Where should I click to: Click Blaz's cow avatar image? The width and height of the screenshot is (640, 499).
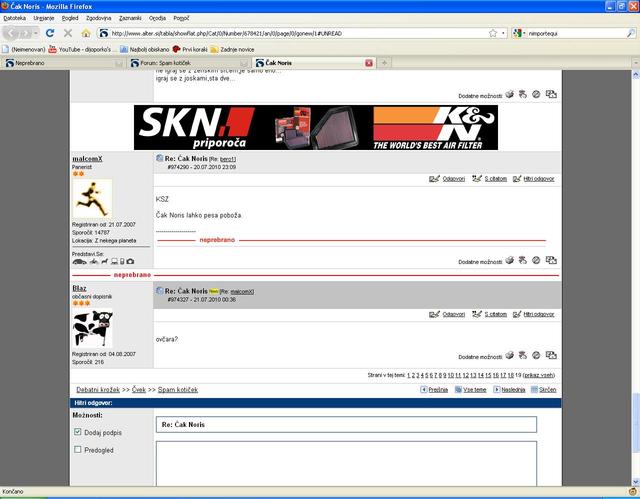coord(92,328)
